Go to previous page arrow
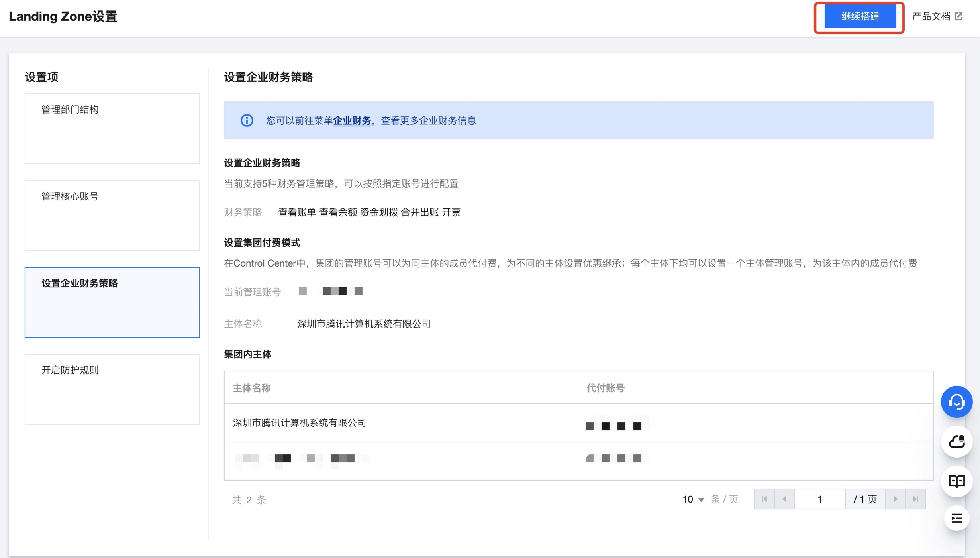 (x=784, y=499)
